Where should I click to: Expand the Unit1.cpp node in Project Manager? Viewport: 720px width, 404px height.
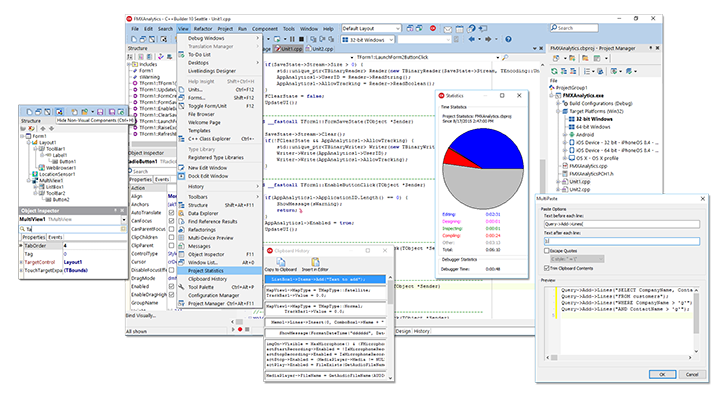[x=559, y=182]
